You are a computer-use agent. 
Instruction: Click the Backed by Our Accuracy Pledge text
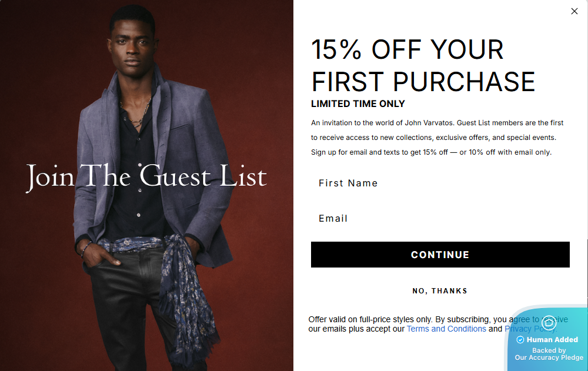(x=549, y=354)
